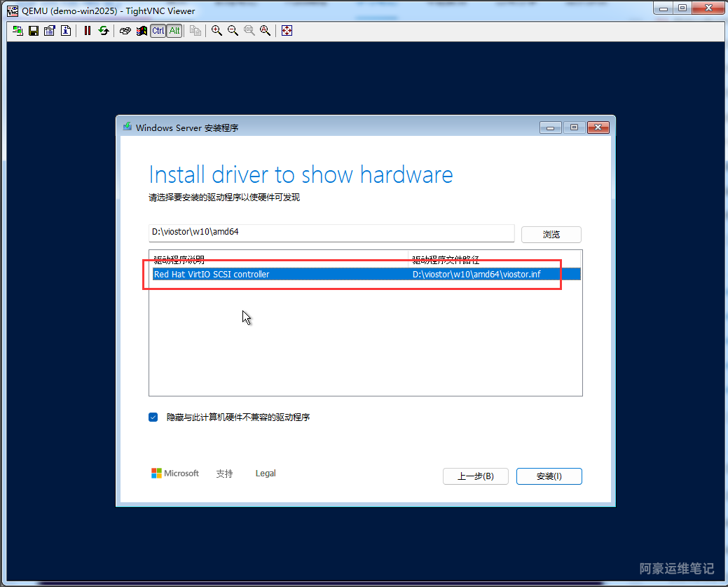Click the 上一步(B) back button

(x=475, y=476)
